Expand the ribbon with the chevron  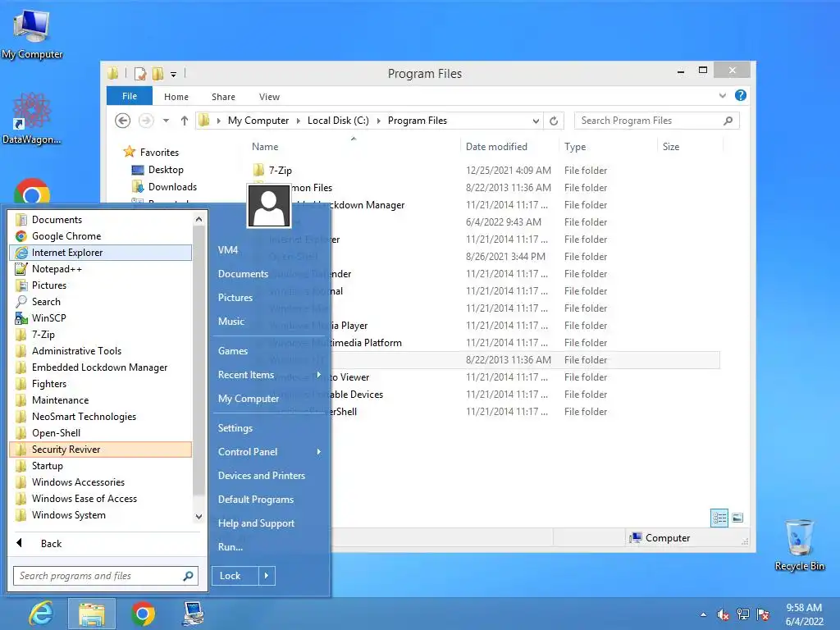(723, 95)
